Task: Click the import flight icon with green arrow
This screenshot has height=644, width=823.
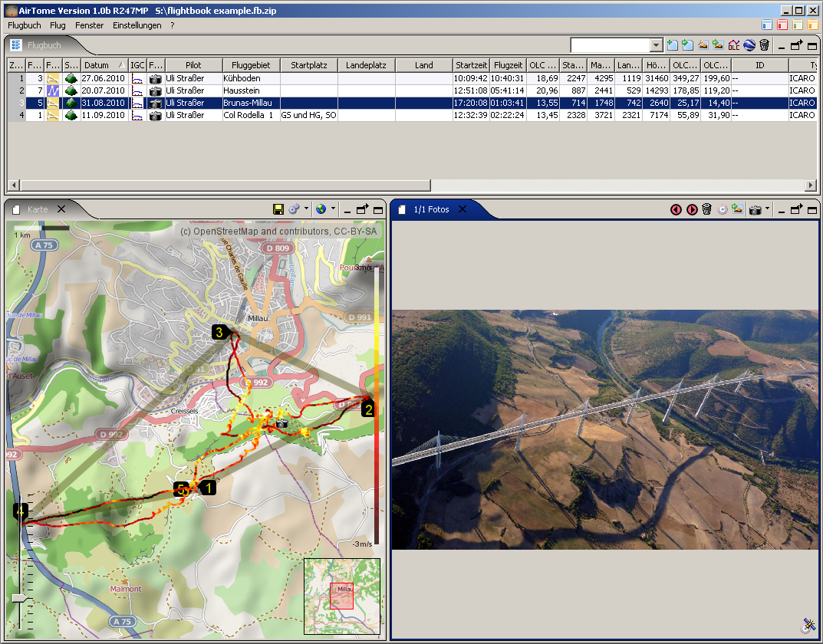Action: [687, 45]
